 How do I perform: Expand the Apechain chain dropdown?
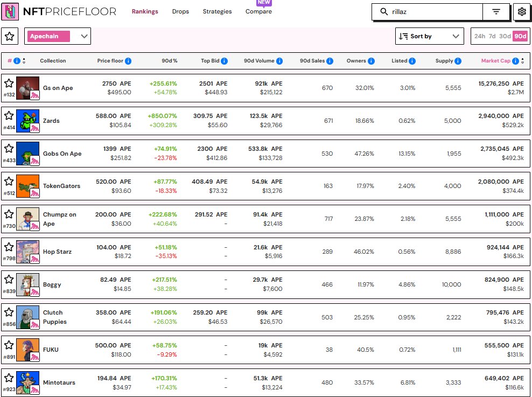[84, 37]
